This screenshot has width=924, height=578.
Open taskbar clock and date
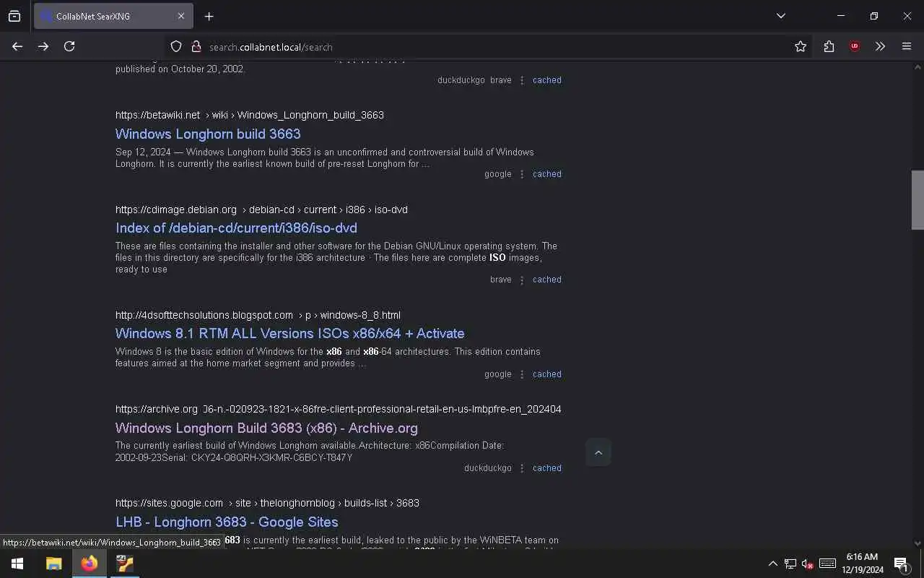862,564
